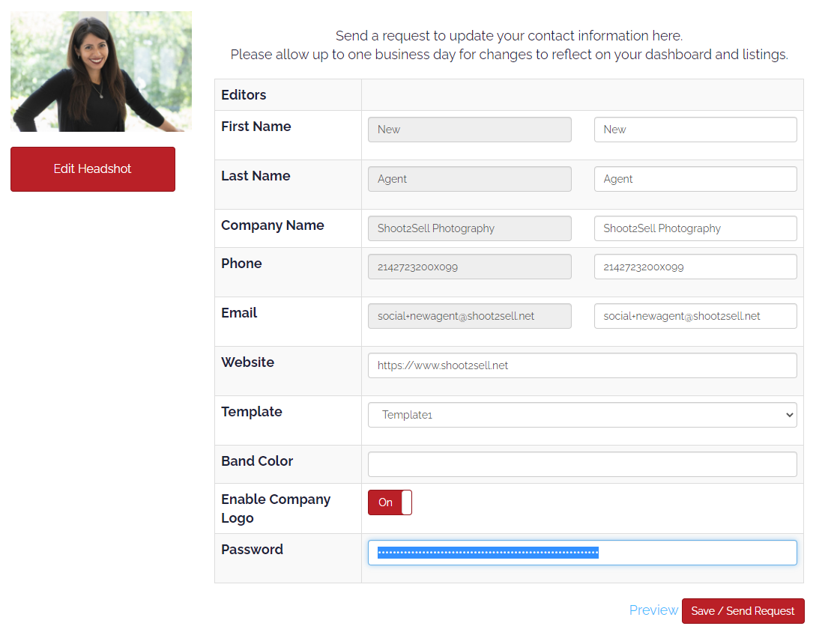837x644 pixels.
Task: Click the 'Please allow up to one business day' text
Action: (x=510, y=55)
